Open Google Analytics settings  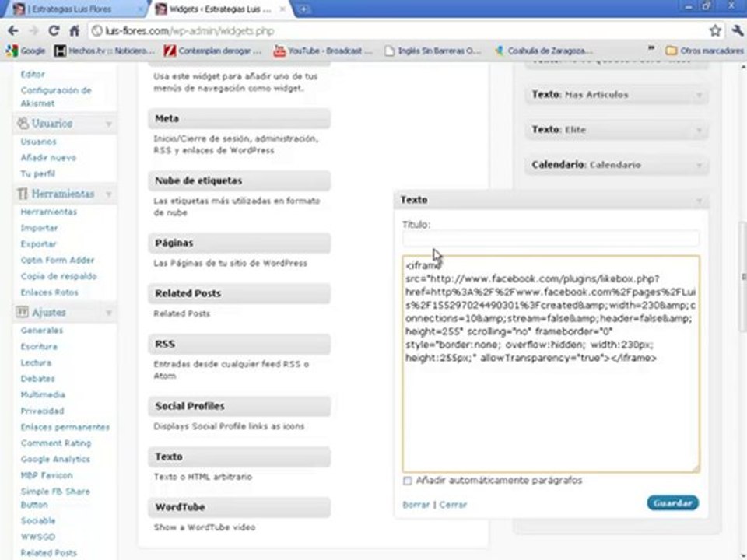coord(55,460)
